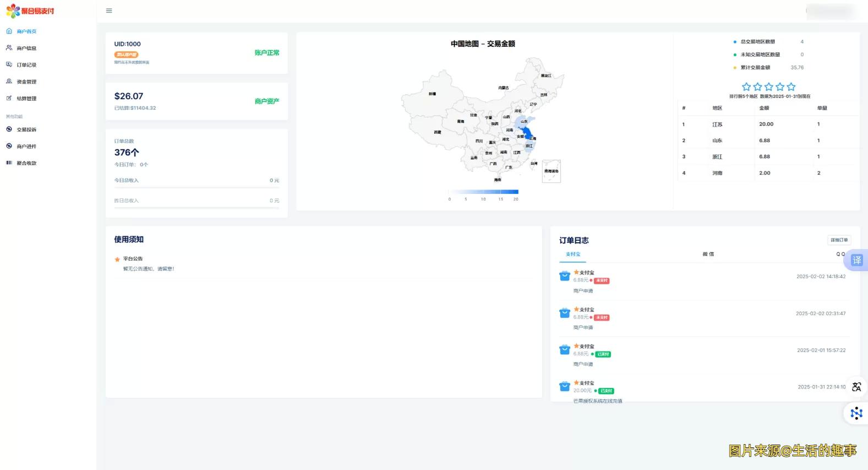
Task: Click the 聚合易支付 logo
Action: (30, 11)
